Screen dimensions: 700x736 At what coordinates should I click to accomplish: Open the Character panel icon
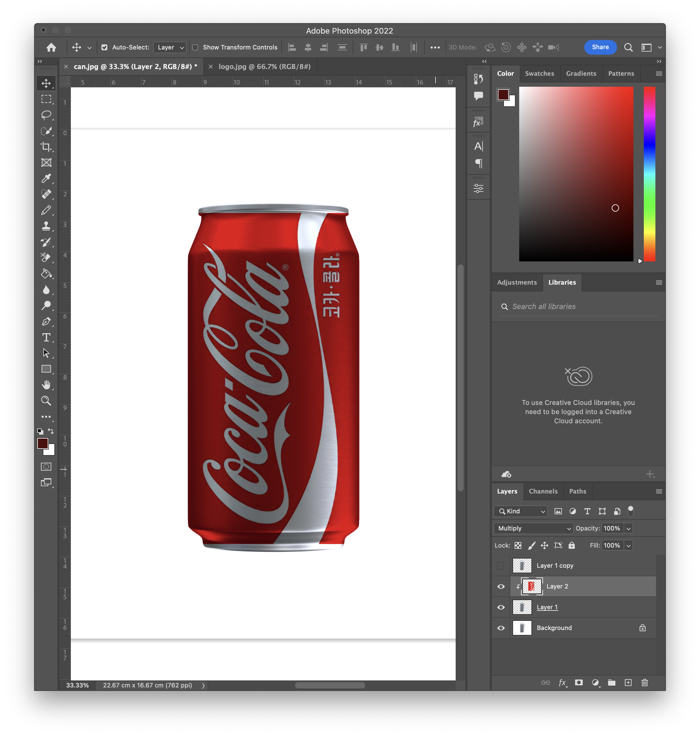(x=478, y=146)
